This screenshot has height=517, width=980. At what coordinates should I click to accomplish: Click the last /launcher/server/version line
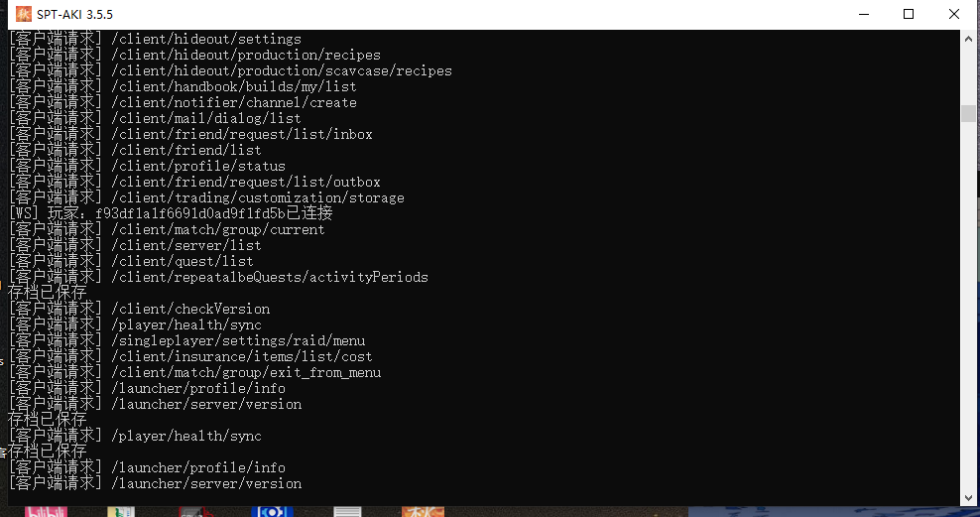(x=206, y=483)
